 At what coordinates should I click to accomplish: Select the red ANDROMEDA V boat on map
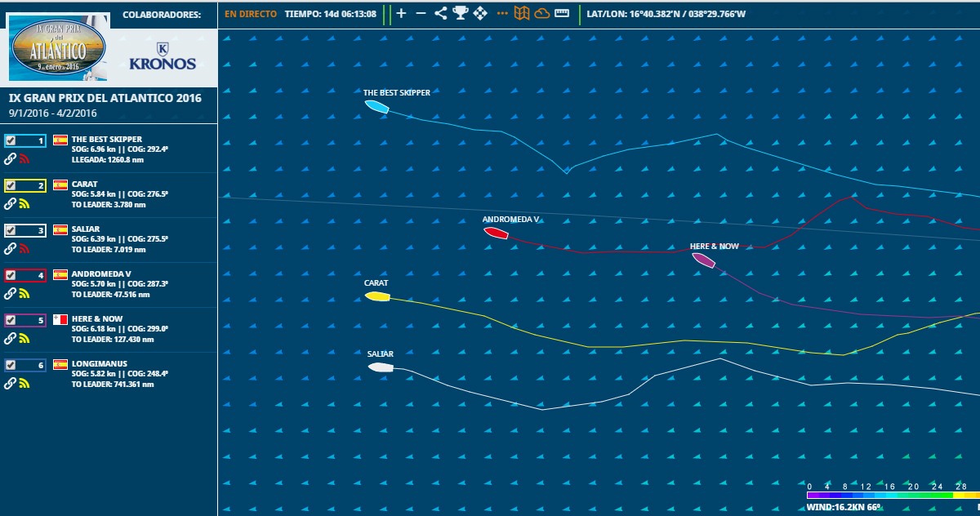[x=496, y=233]
